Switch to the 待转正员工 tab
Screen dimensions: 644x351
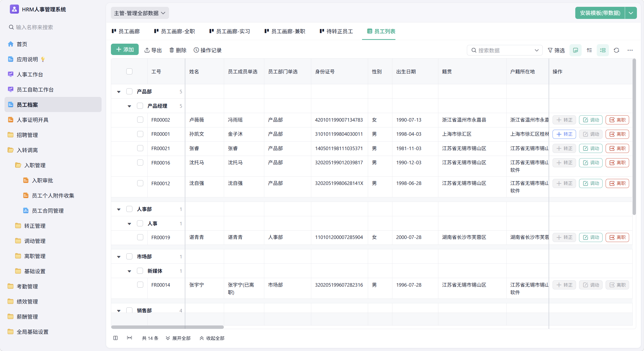(x=336, y=31)
